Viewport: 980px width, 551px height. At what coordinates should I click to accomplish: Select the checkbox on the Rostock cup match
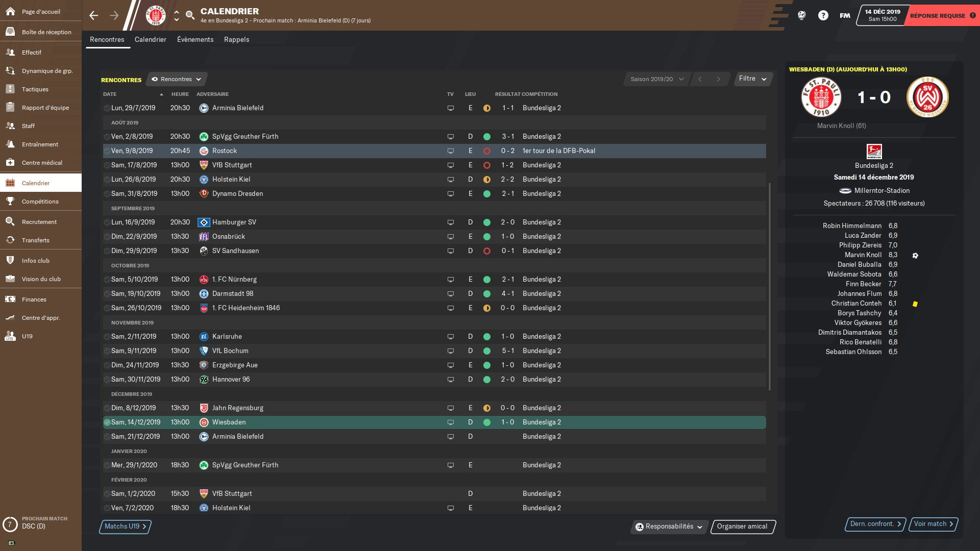click(x=107, y=151)
